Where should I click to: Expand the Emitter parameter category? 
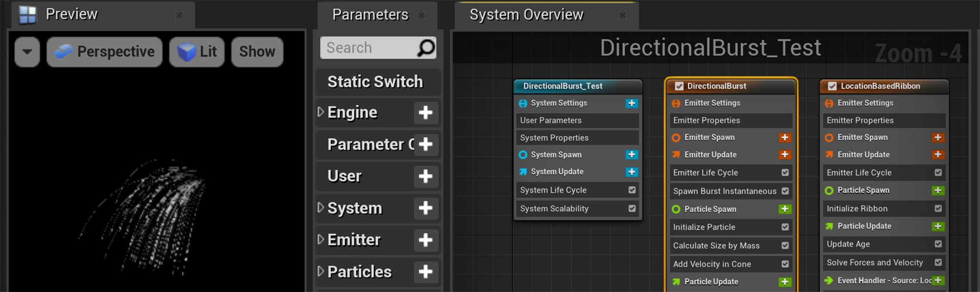coord(321,239)
